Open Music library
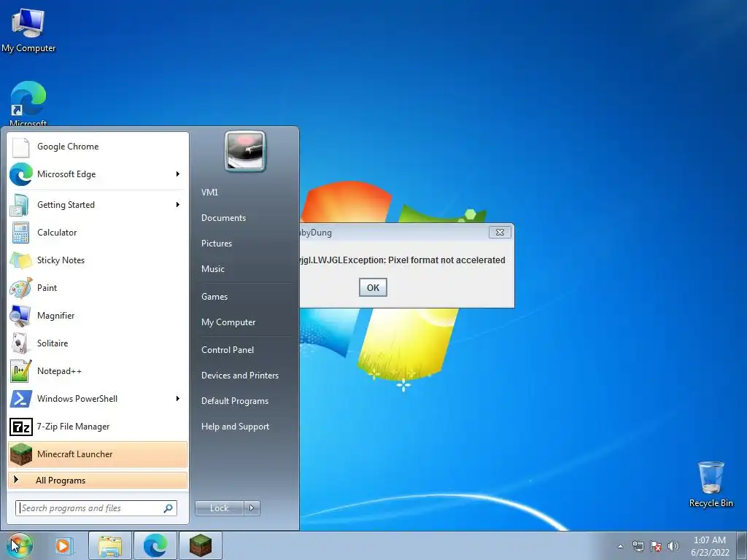 pyautogui.click(x=213, y=269)
